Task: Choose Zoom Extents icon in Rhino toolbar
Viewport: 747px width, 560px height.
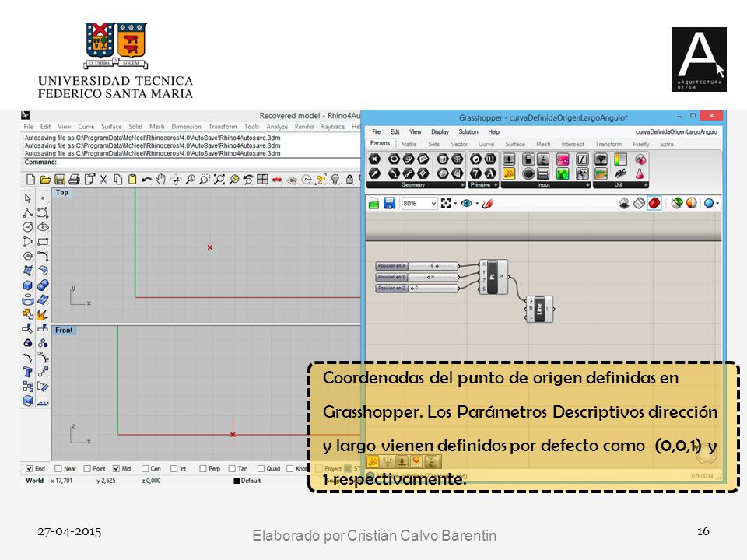Action: (x=219, y=180)
